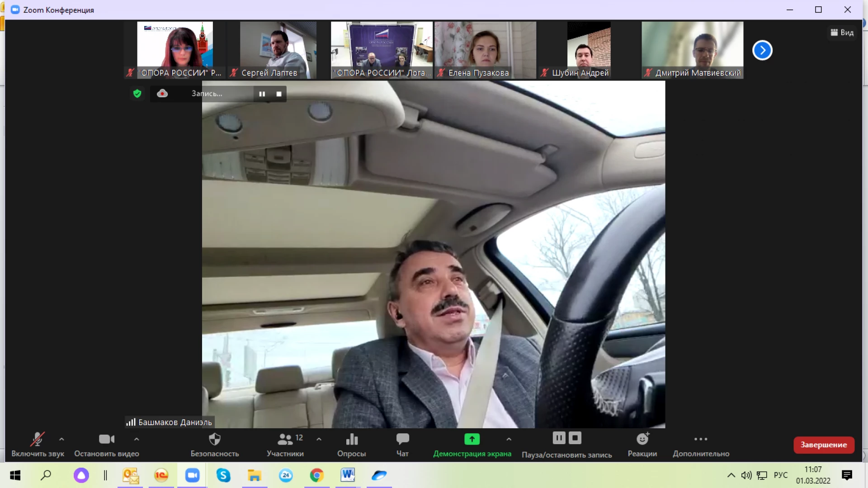Click the red Завершение end button
Screen dimensions: 868x488
[x=824, y=445]
